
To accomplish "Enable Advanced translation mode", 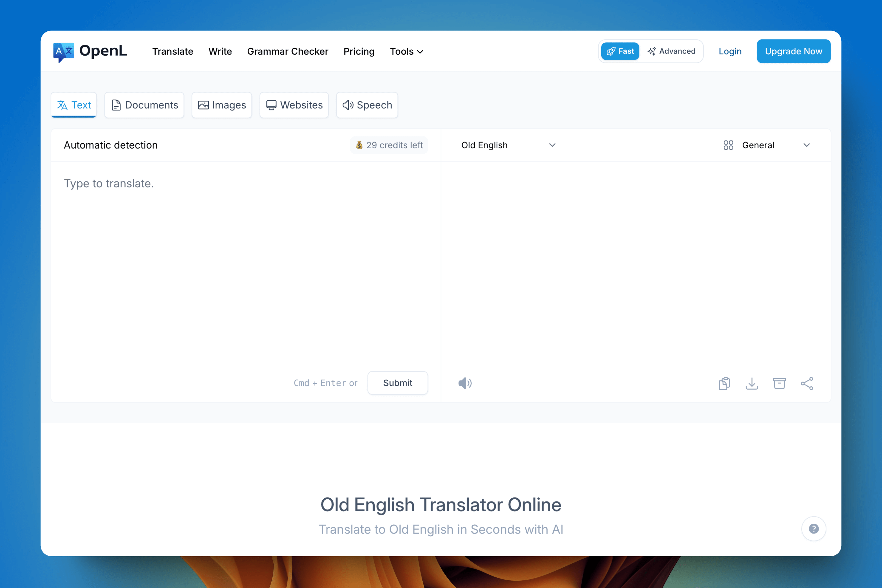I will click(x=671, y=51).
